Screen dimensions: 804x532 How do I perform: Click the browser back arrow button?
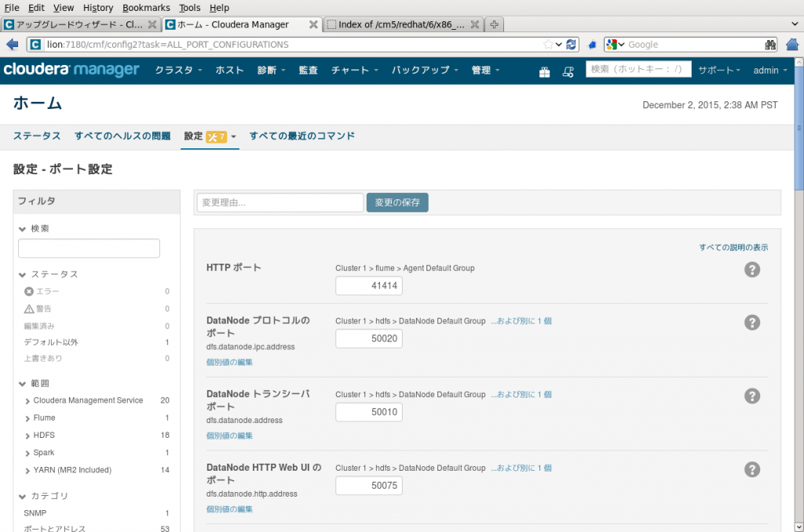pos(13,45)
